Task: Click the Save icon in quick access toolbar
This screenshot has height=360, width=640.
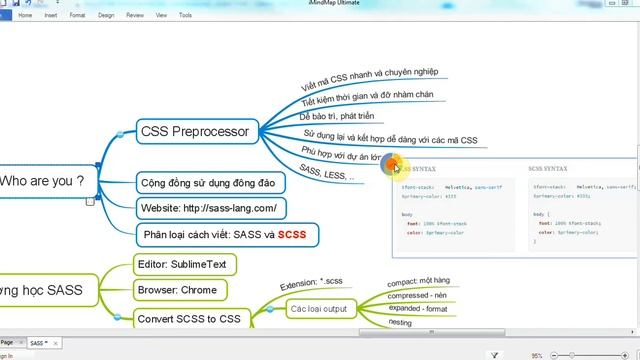Action: (x=16, y=2)
